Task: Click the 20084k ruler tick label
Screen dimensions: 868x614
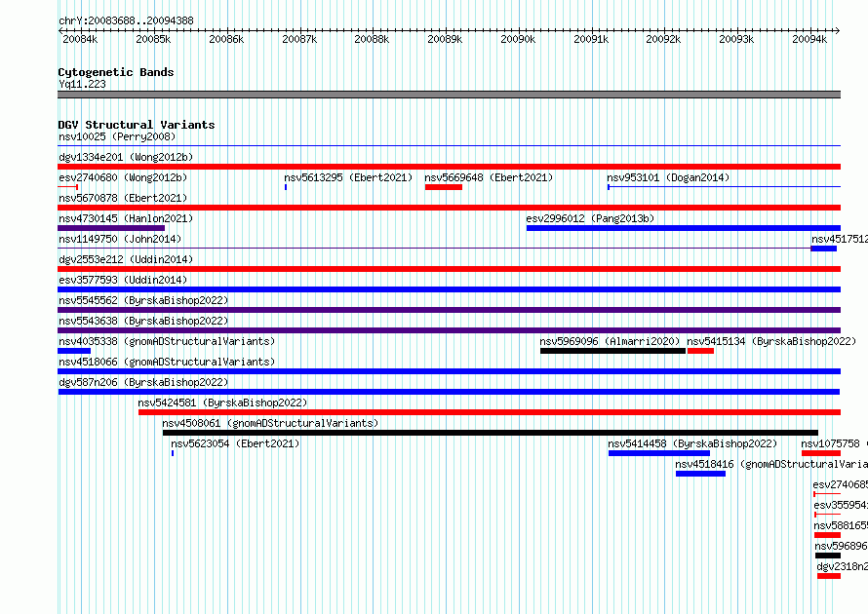Action: point(80,39)
